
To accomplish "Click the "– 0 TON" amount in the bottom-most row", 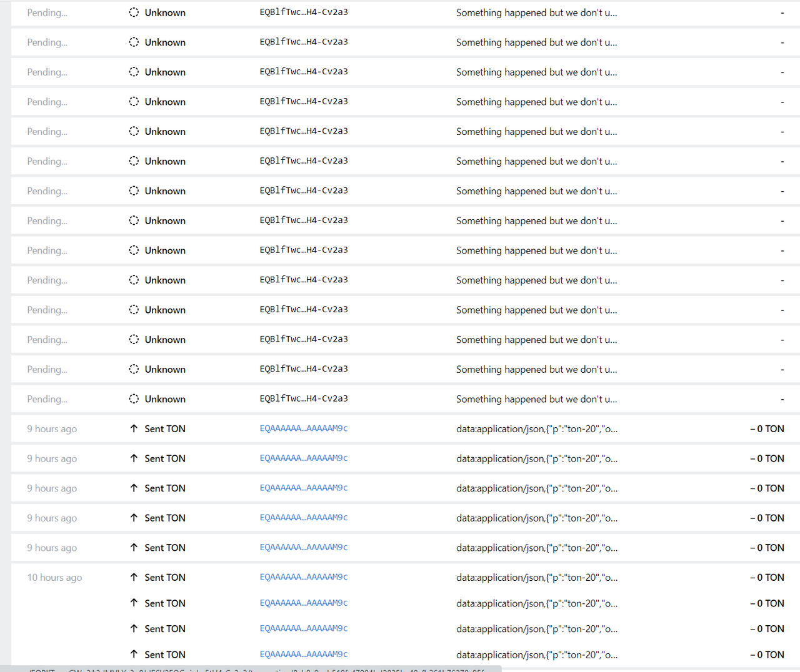I will click(767, 655).
